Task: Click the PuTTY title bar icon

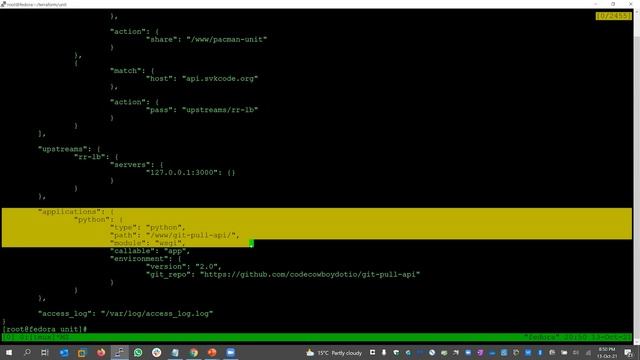Action: (3, 4)
